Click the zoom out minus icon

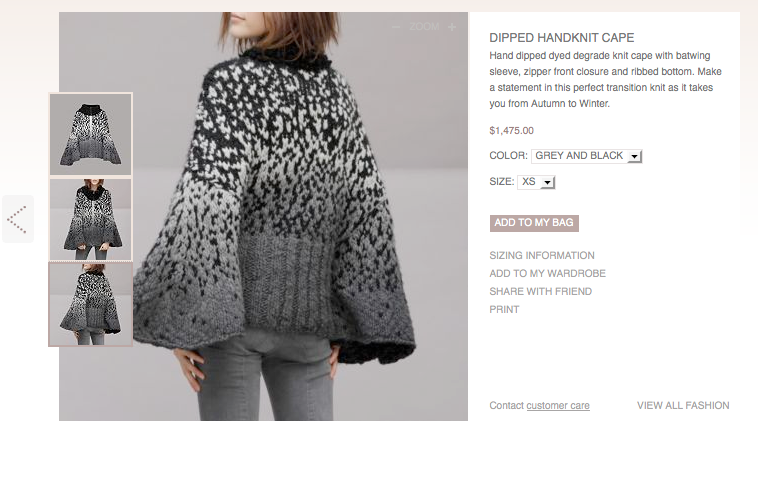pyautogui.click(x=396, y=27)
